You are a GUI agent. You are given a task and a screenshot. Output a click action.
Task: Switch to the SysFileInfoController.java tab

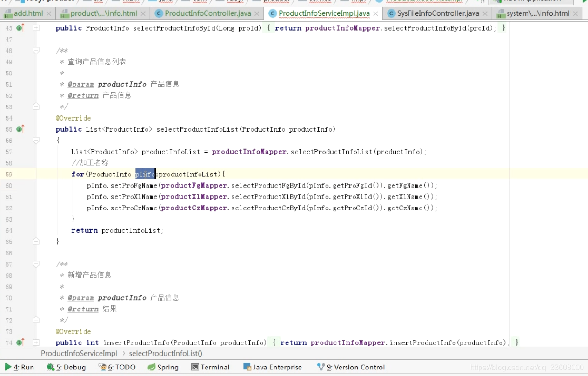point(438,13)
